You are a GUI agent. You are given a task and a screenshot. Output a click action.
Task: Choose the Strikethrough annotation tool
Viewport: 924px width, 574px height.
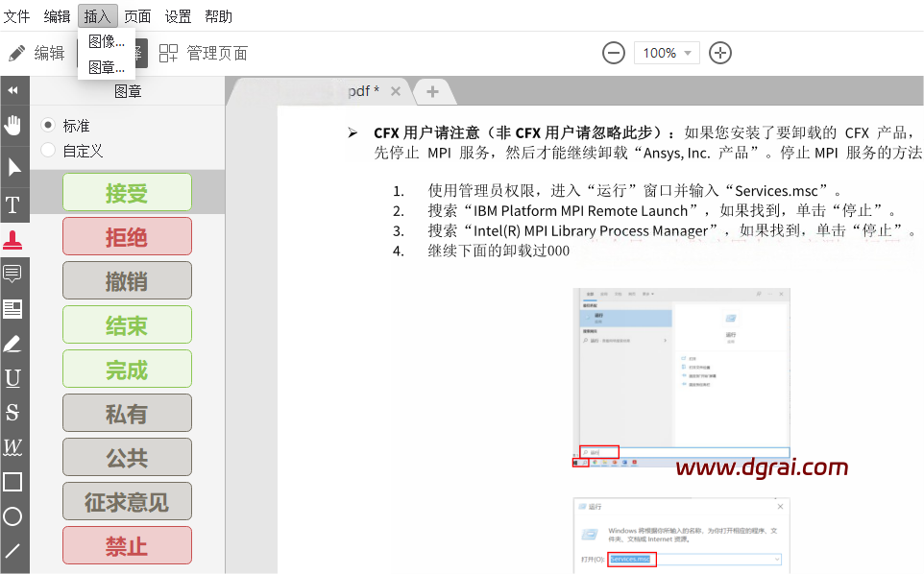tap(13, 413)
